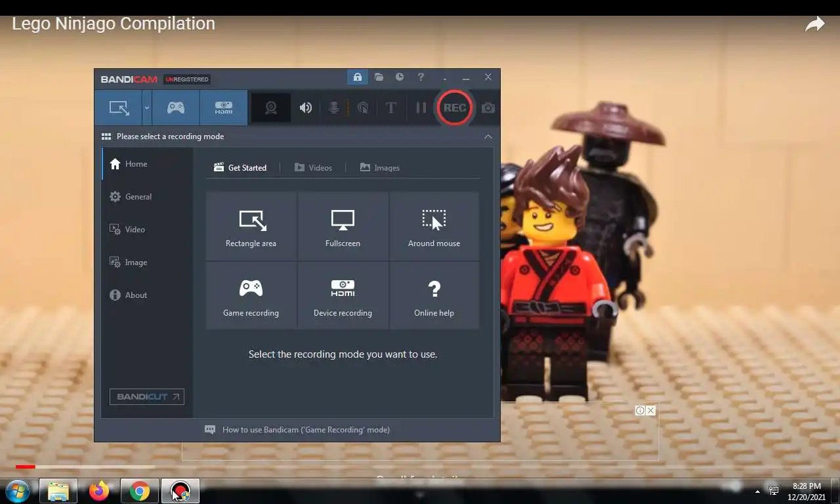Open the screen mode dropdown arrow
This screenshot has height=504, width=840.
pos(147,108)
